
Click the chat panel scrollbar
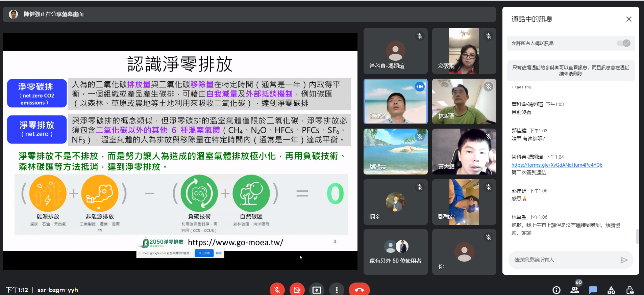[637, 236]
